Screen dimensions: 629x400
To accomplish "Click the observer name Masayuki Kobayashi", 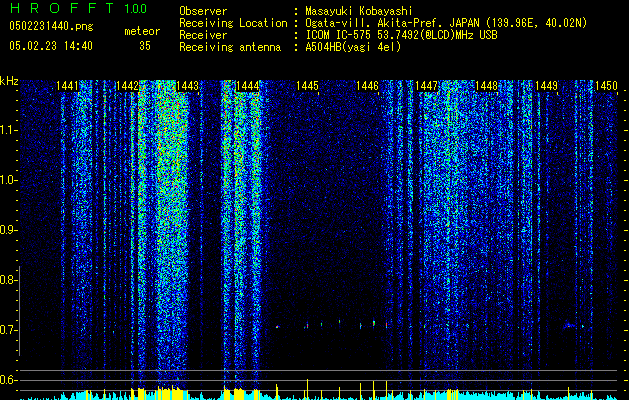I will click(359, 11).
